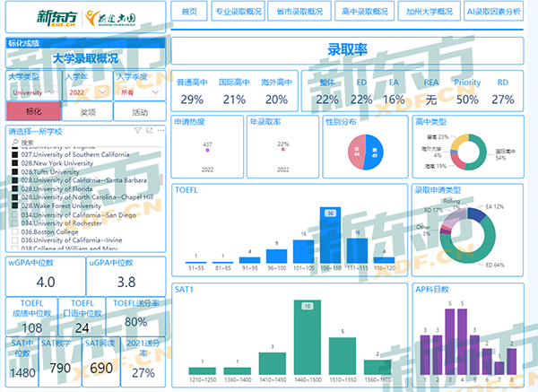Check 027.University of Southern California
This screenshot has width=538, height=392.
tap(14, 154)
